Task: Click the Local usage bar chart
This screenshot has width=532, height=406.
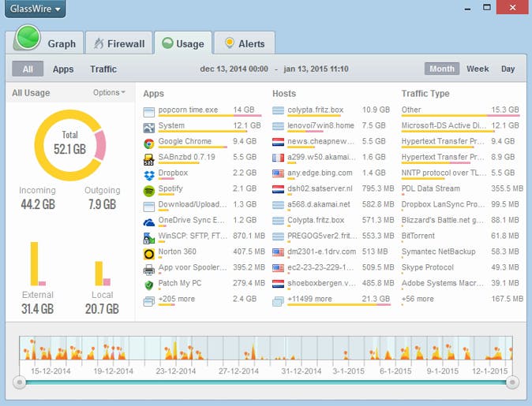Action: point(103,273)
